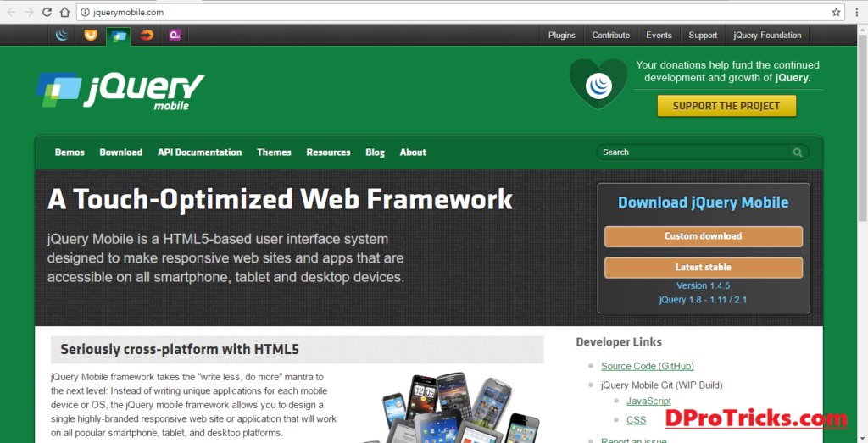Click the browser forward arrow
The width and height of the screenshot is (868, 443).
[30, 12]
